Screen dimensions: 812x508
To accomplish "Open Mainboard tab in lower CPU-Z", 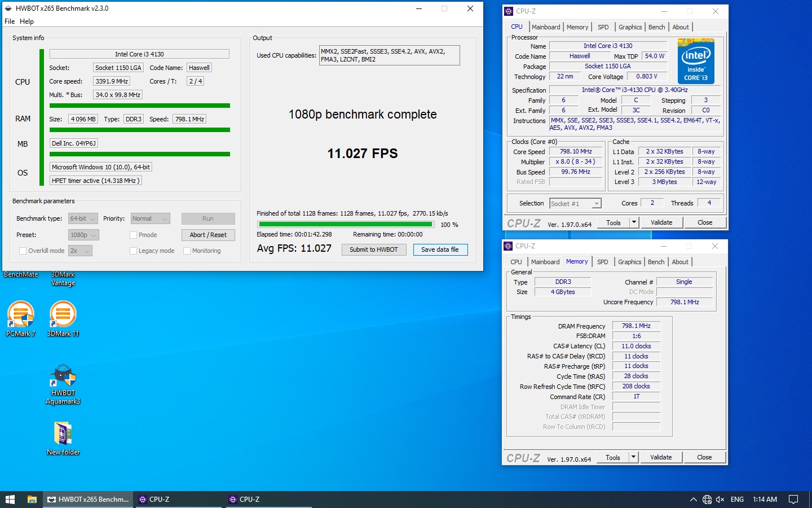I will pyautogui.click(x=545, y=262).
